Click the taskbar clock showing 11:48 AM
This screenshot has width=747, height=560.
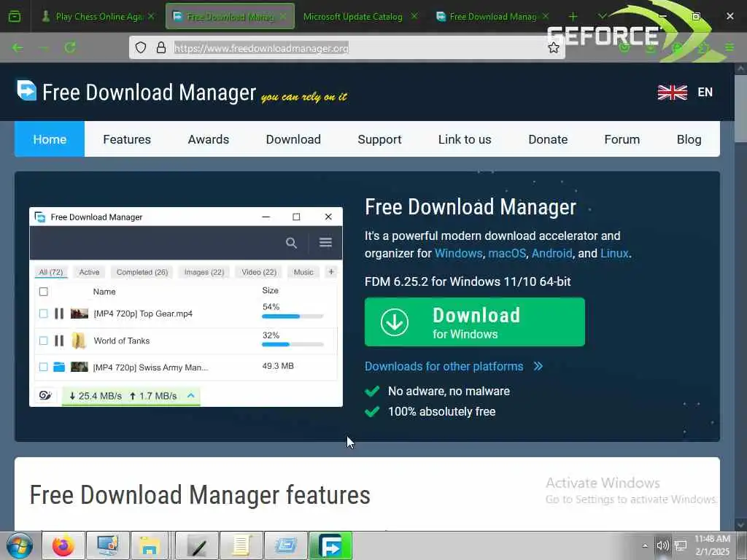[x=712, y=545]
